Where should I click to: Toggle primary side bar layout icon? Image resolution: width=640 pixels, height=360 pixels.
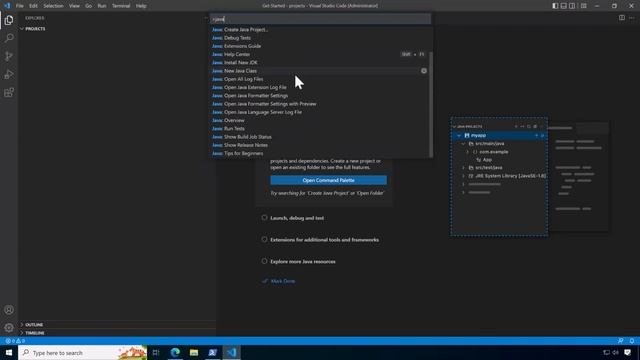pos(555,6)
